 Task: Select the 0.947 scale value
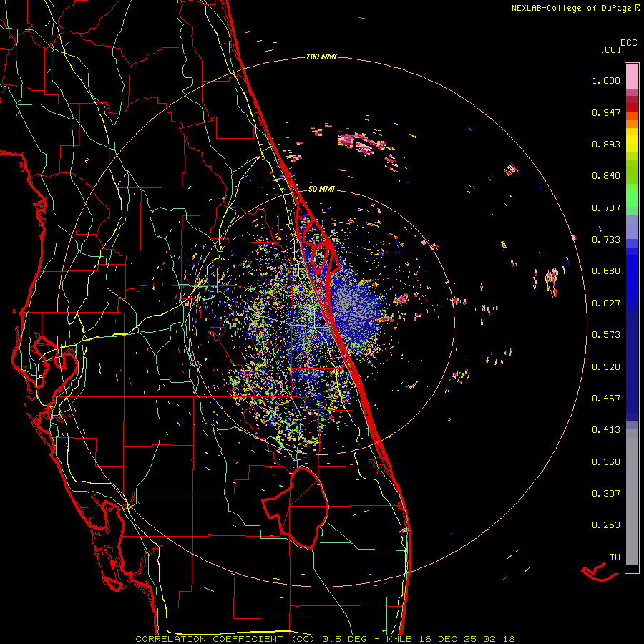[606, 112]
